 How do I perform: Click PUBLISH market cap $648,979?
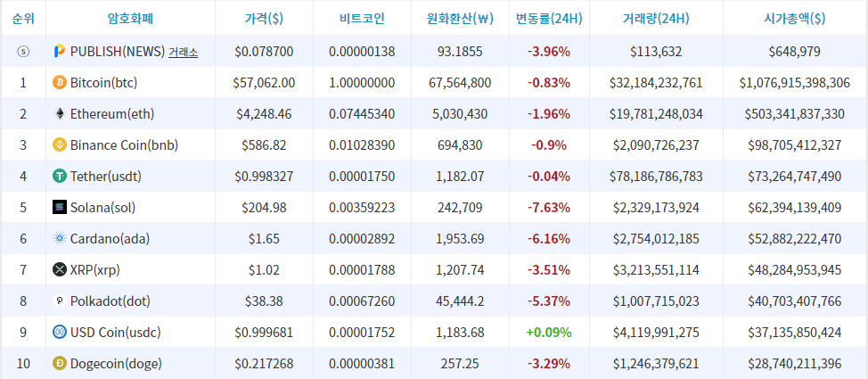795,52
